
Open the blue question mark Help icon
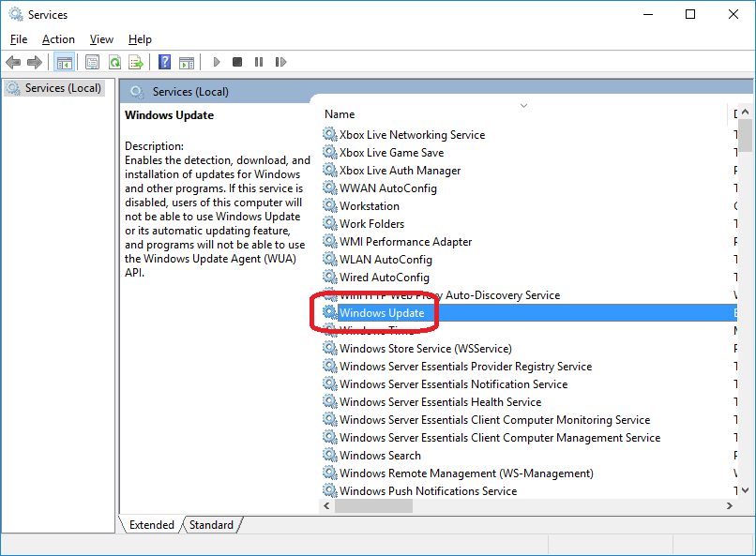click(x=164, y=62)
